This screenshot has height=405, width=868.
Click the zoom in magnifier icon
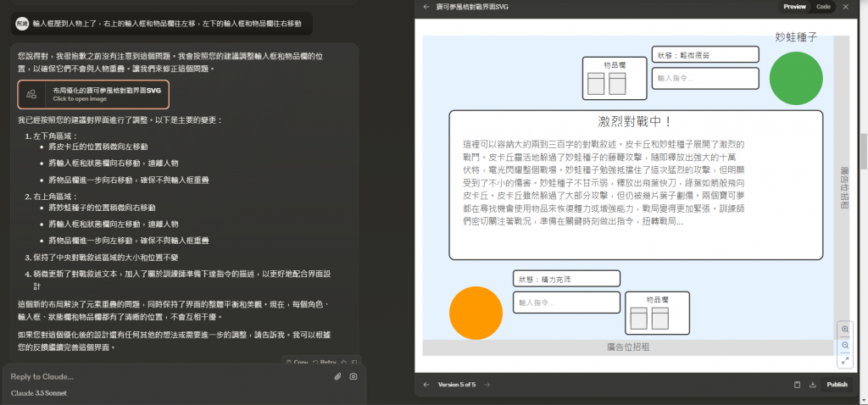845,330
